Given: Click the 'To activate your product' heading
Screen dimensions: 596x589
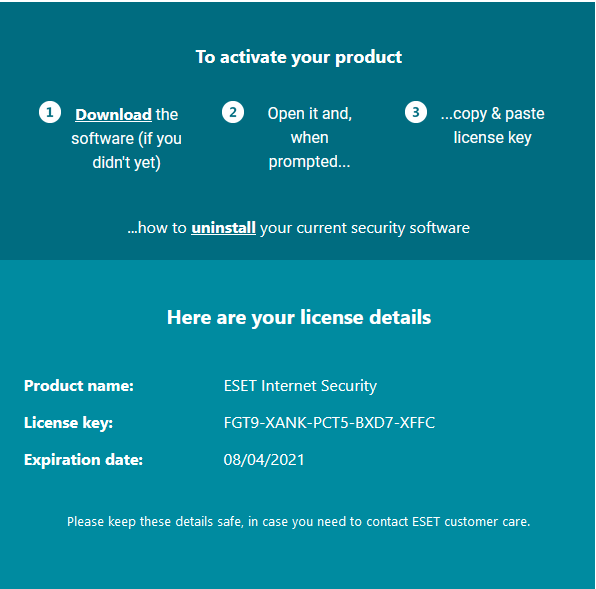Looking at the screenshot, I should 299,57.
